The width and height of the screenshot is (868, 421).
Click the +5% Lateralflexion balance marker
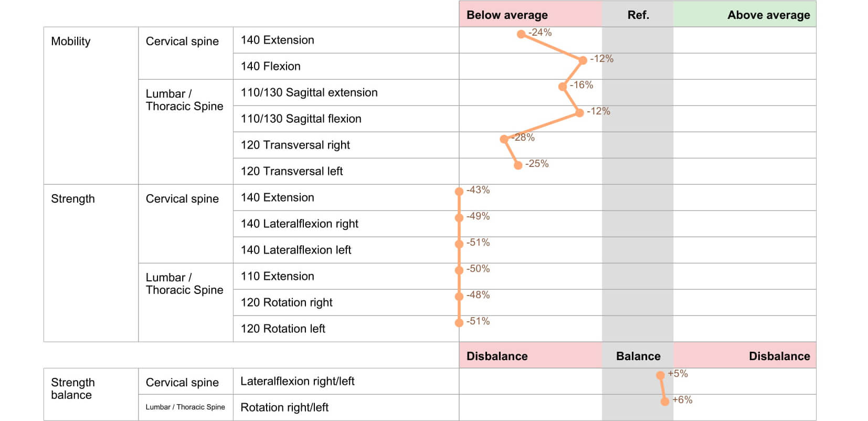[x=660, y=375]
